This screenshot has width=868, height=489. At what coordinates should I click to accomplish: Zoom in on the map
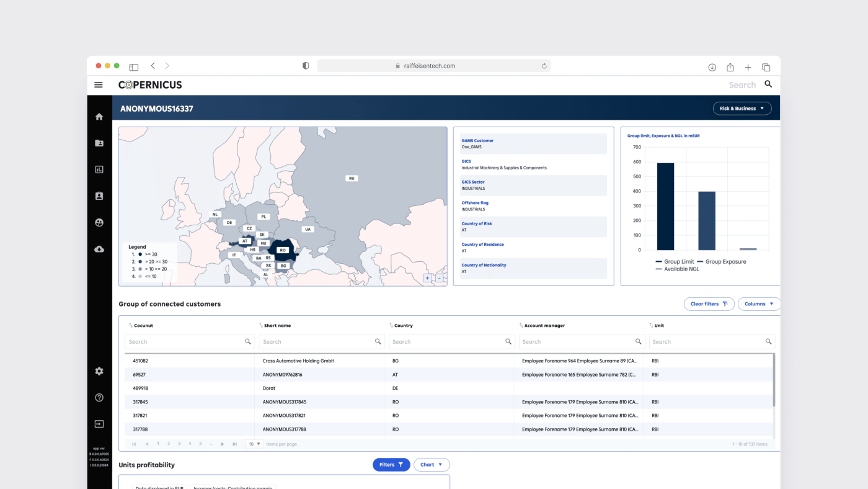[427, 278]
